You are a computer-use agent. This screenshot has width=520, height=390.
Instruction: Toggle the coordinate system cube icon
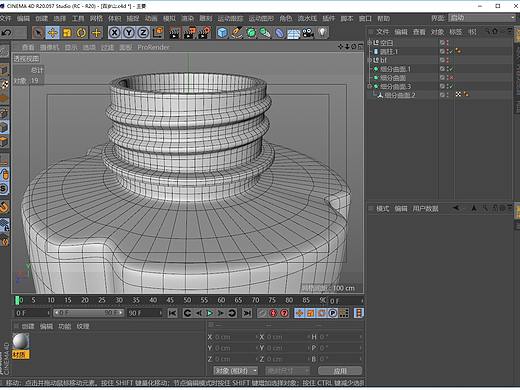click(158, 33)
